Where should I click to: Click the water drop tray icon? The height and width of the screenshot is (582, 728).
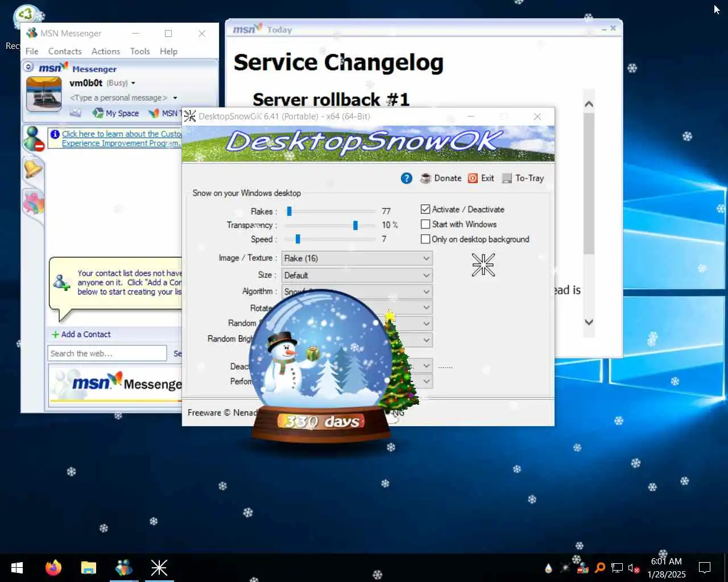click(548, 568)
